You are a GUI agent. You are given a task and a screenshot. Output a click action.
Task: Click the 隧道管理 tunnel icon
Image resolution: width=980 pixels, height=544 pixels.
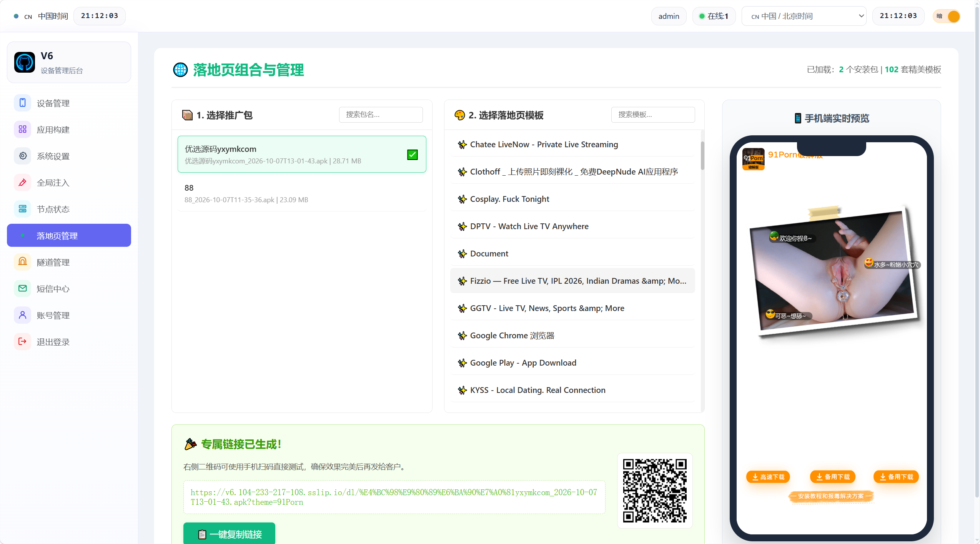pos(23,262)
